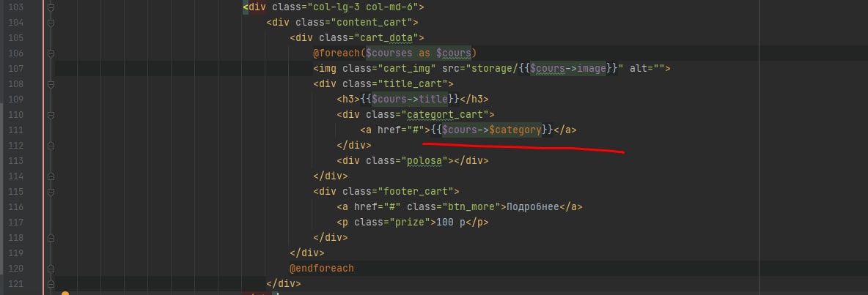The width and height of the screenshot is (868, 295).
Task: Click "btn_more" class value
Action: pos(471,207)
